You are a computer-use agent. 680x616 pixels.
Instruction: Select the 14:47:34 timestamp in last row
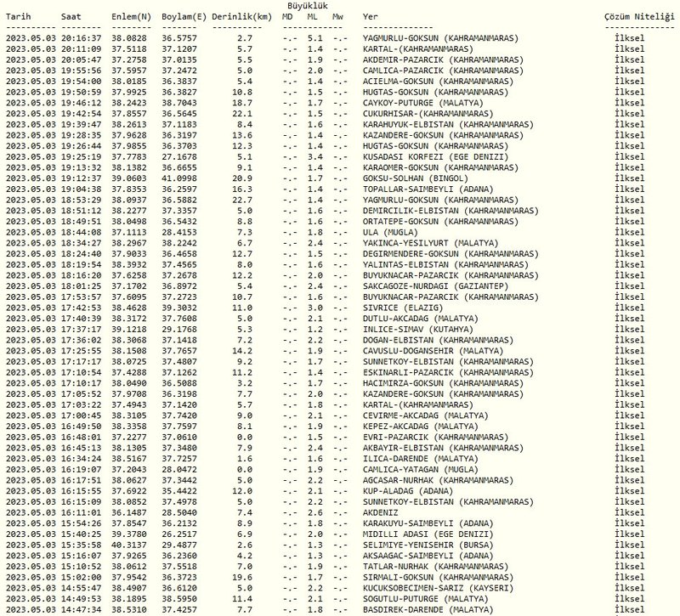pyautogui.click(x=82, y=613)
